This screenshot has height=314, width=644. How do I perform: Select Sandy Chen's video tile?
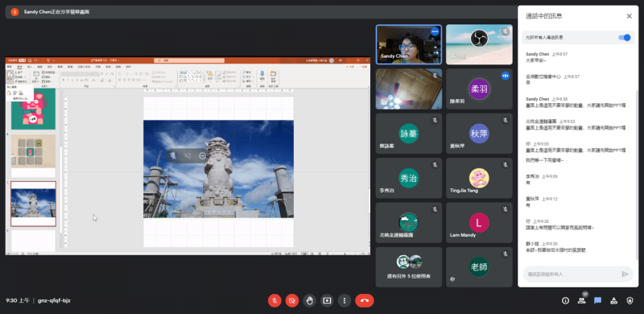[409, 44]
